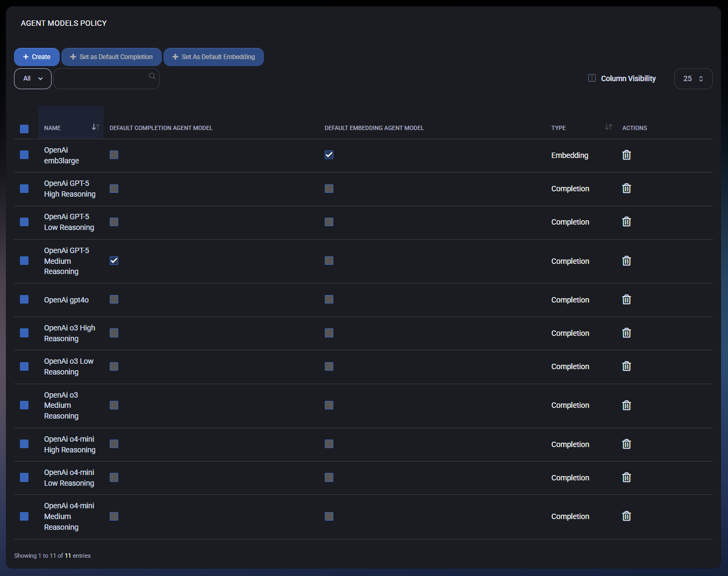Click the Create button
This screenshot has height=576, width=728.
tap(37, 57)
